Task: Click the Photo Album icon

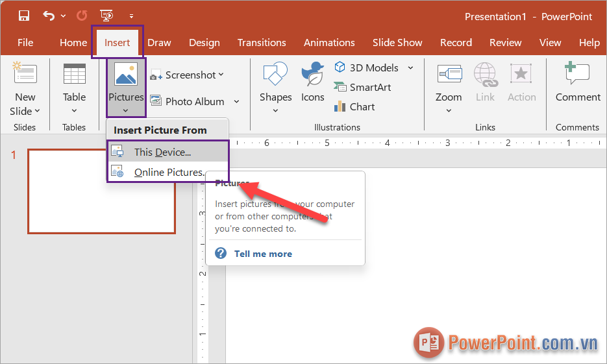Action: (156, 101)
